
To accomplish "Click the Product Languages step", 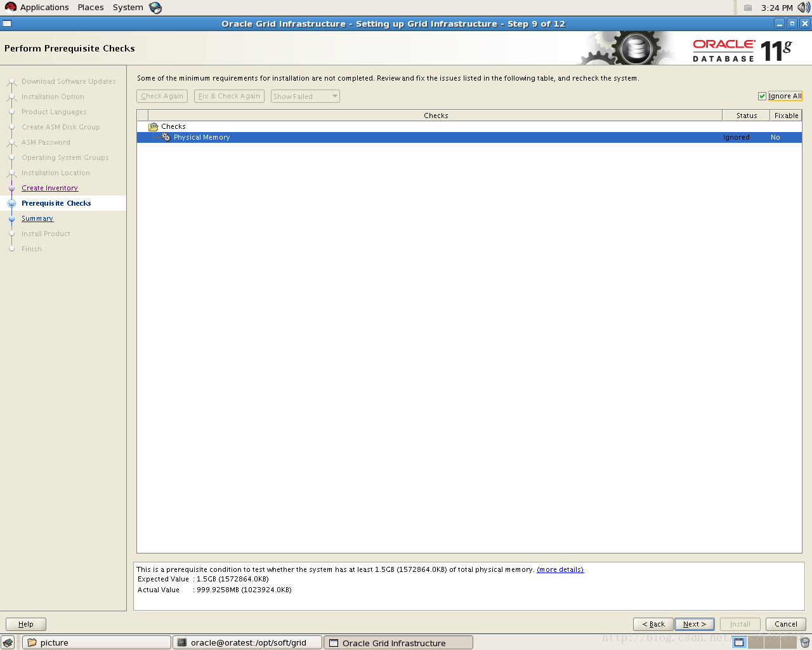I will point(54,112).
